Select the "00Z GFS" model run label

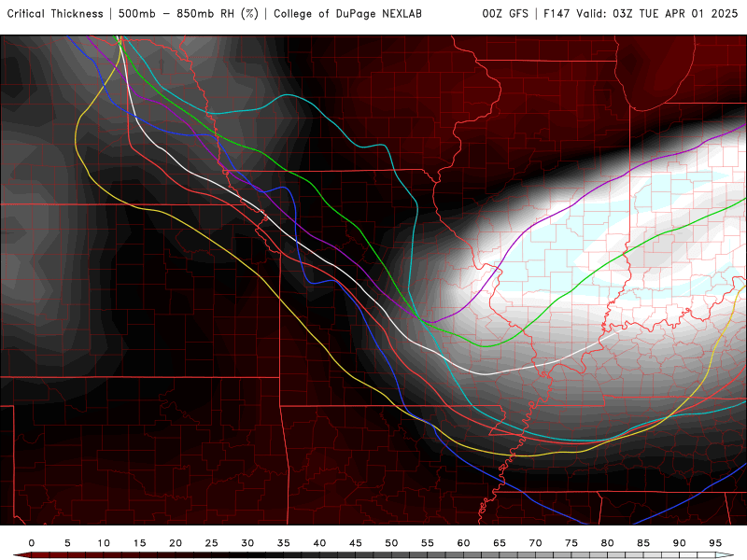click(x=505, y=14)
